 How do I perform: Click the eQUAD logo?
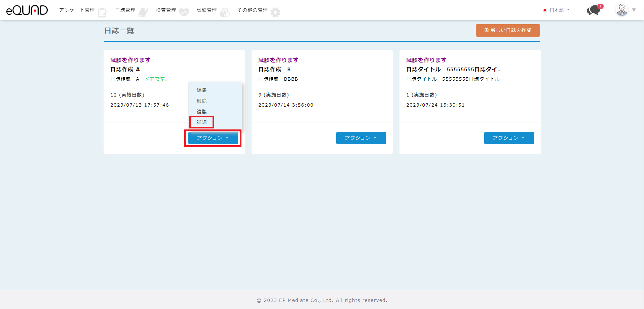click(27, 10)
